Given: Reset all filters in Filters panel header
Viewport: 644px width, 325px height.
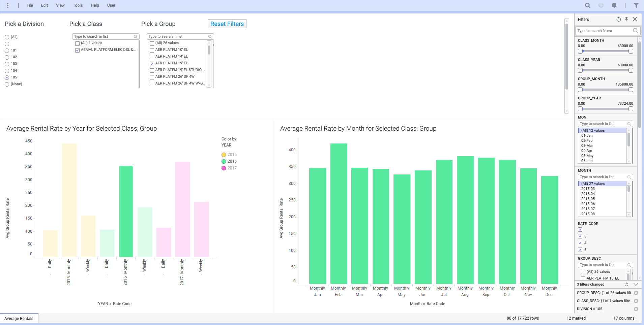Looking at the screenshot, I should coord(618,20).
